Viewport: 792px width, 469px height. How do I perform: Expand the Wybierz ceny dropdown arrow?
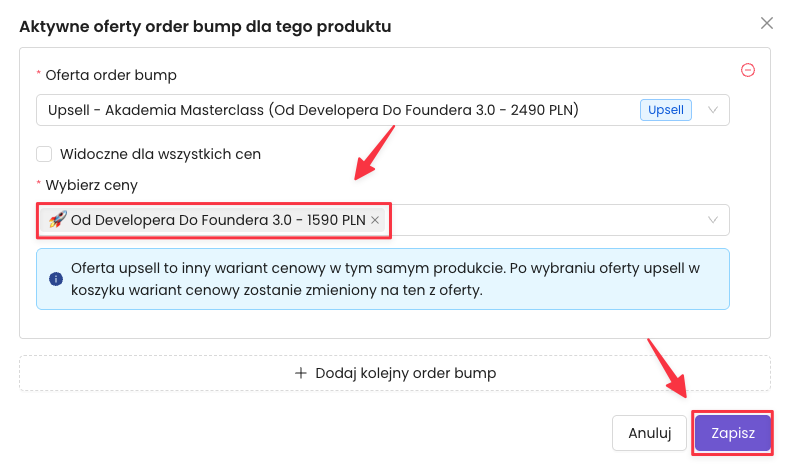point(713,220)
